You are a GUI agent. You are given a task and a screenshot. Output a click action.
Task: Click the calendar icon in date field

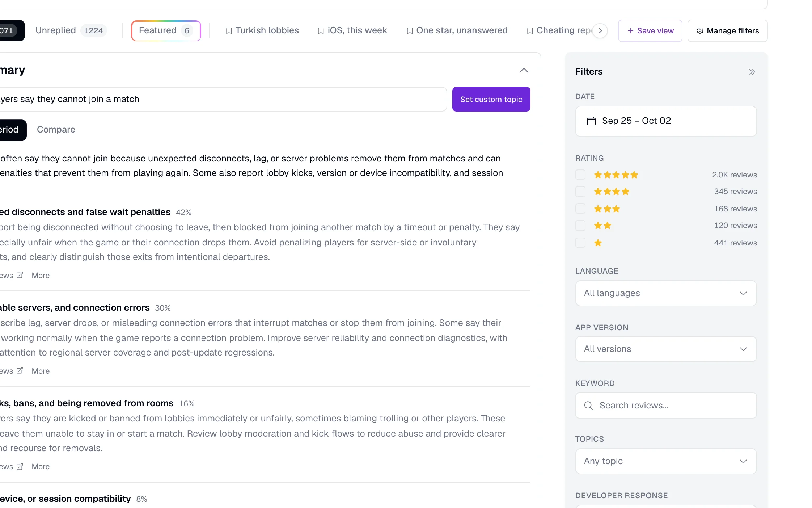[x=591, y=121]
